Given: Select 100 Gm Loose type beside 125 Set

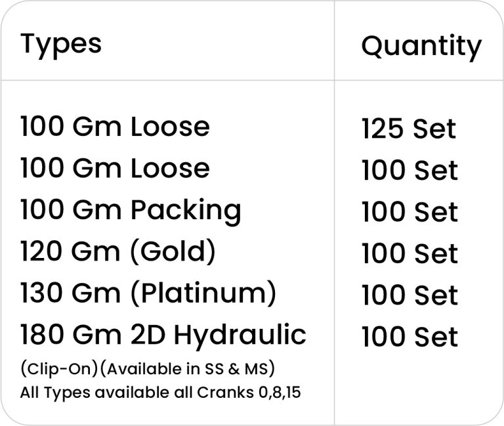Looking at the screenshot, I should point(115,126).
